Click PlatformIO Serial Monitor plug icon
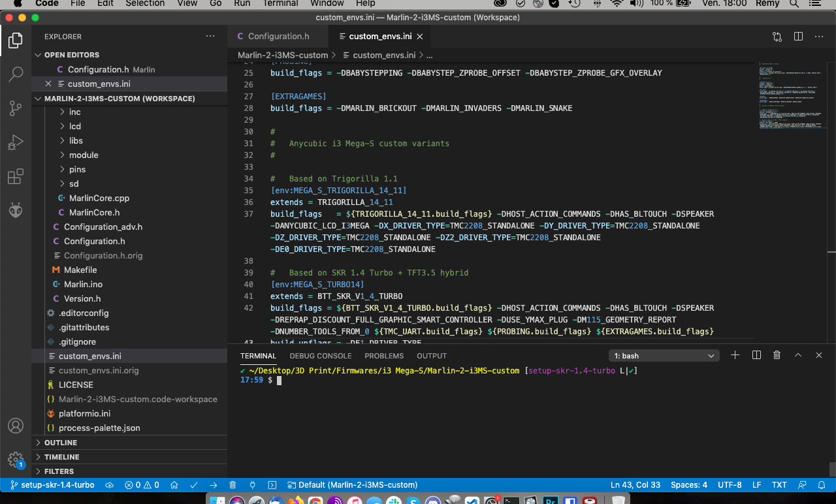The image size is (836, 504). (x=253, y=485)
